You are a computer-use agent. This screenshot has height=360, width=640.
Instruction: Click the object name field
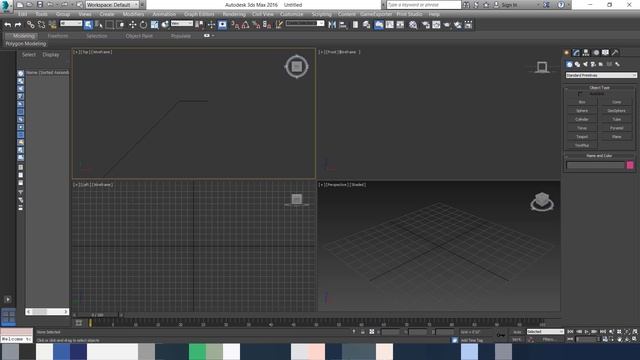tap(595, 165)
